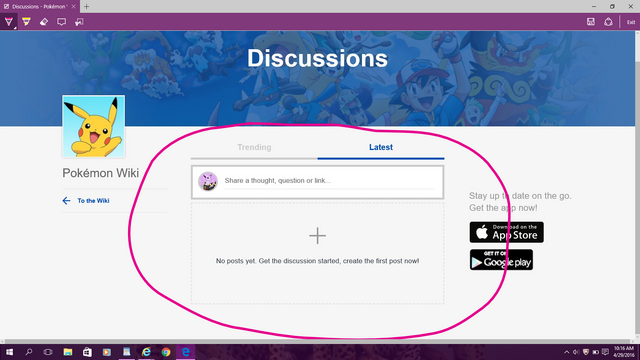
Task: Open Internet Explorer from taskbar
Action: click(146, 352)
